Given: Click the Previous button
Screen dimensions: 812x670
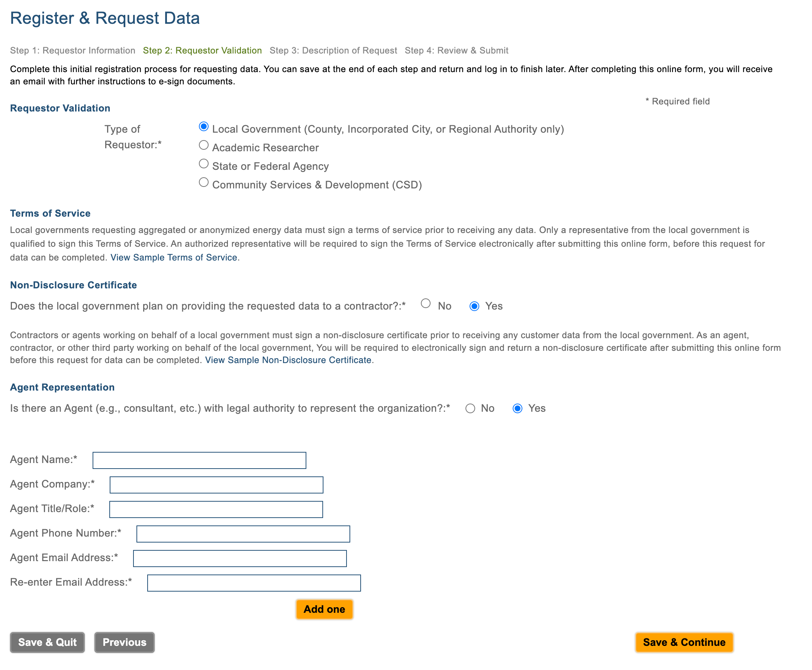Looking at the screenshot, I should click(x=124, y=642).
